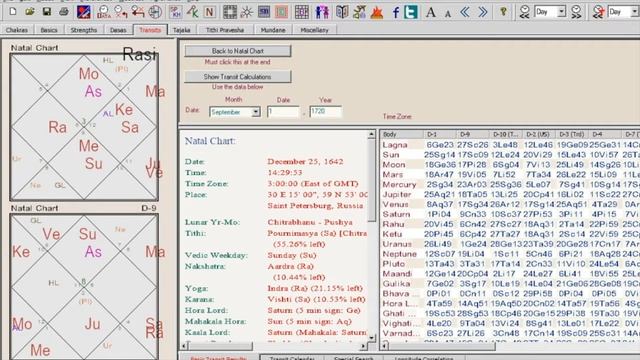Click the Show Transit Calculations button

238,77
